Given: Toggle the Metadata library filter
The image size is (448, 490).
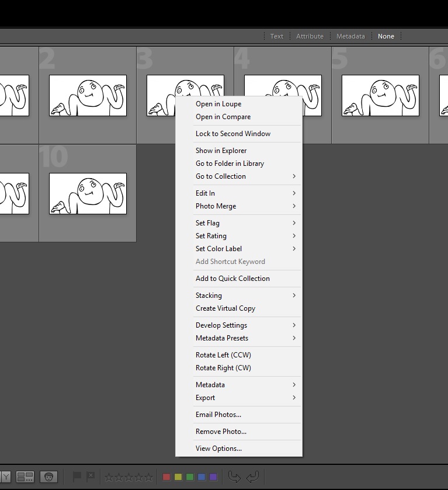Looking at the screenshot, I should [350, 36].
